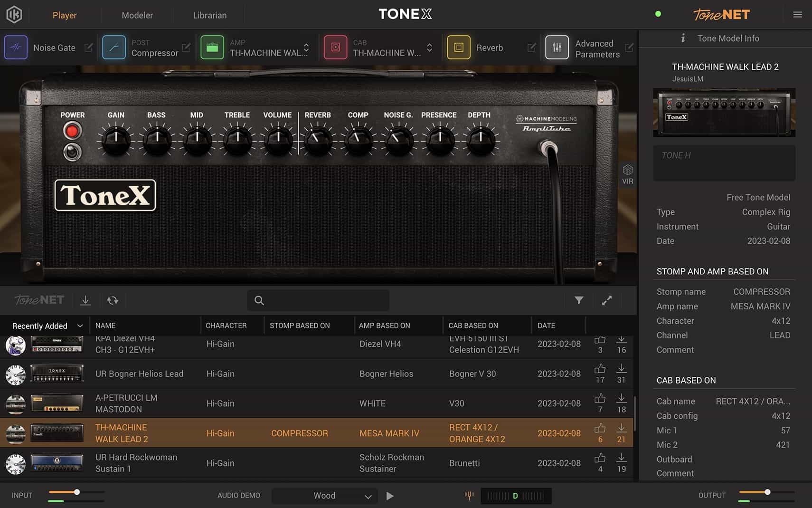Download the A-PETRUCCI LM MASTODON tone
The width and height of the screenshot is (812, 508).
[x=621, y=398]
